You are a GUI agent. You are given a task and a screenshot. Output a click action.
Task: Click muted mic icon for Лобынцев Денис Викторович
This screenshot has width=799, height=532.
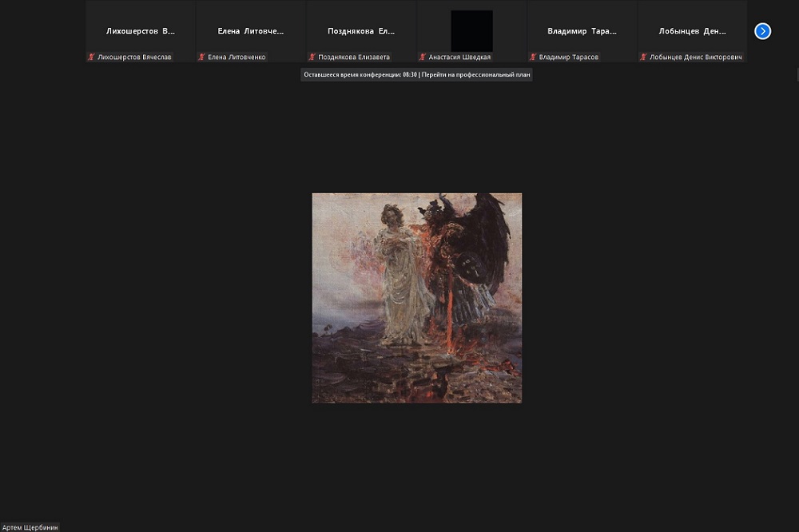[x=643, y=57]
